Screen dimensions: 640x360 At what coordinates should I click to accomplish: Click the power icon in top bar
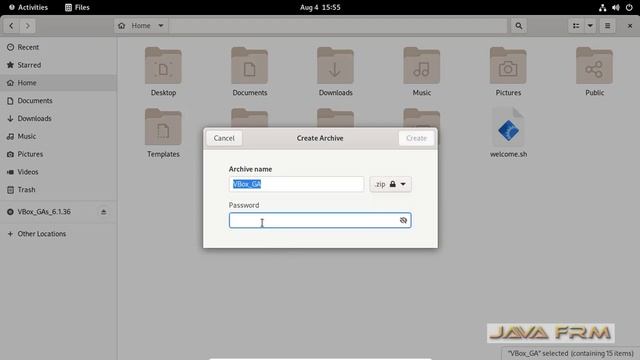(629, 7)
